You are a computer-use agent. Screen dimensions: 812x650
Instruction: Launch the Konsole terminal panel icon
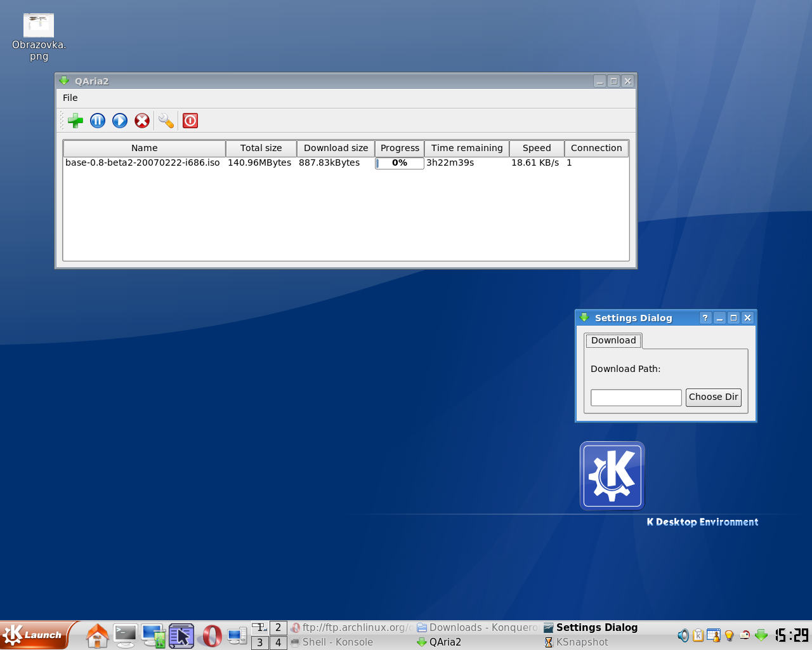pyautogui.click(x=125, y=636)
